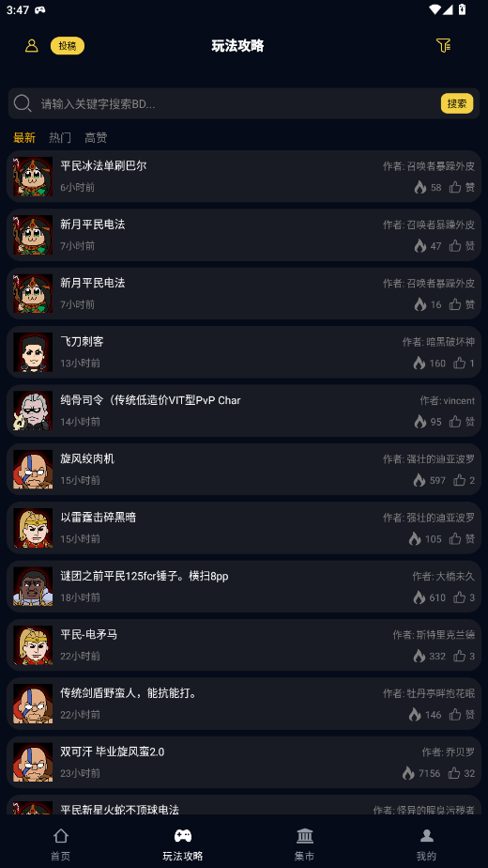Open the user profile icon at top left

click(x=32, y=46)
